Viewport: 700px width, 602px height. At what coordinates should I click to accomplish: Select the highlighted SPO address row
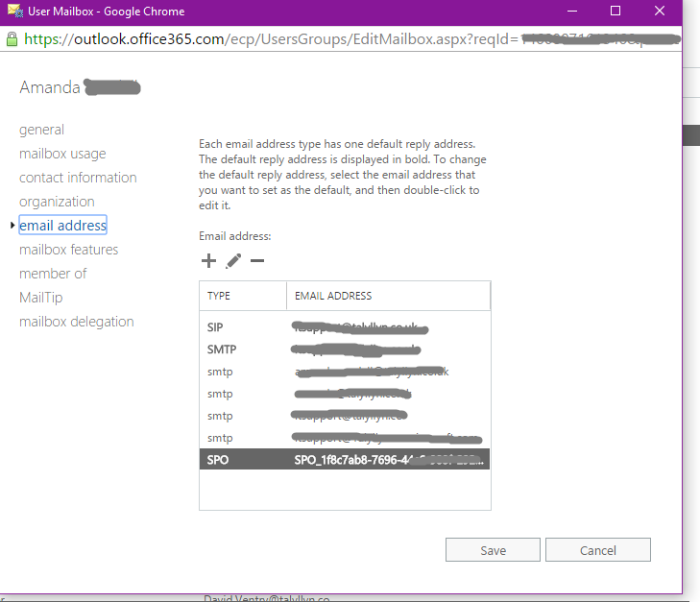345,460
